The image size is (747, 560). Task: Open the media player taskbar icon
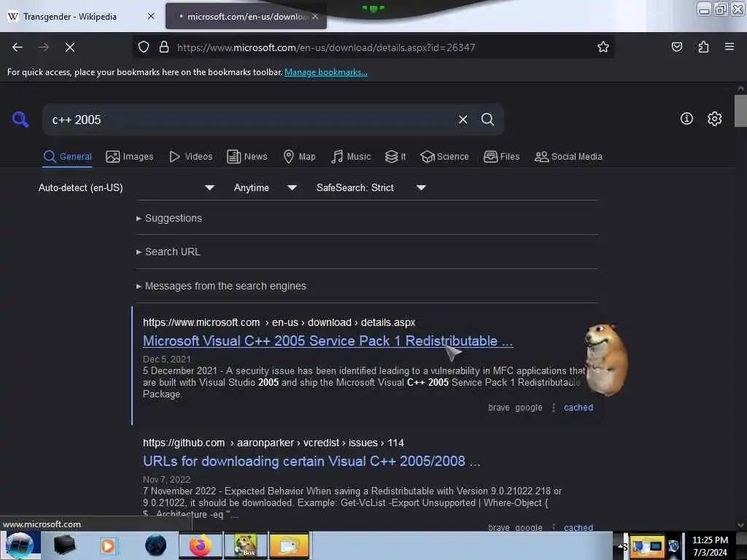(108, 545)
